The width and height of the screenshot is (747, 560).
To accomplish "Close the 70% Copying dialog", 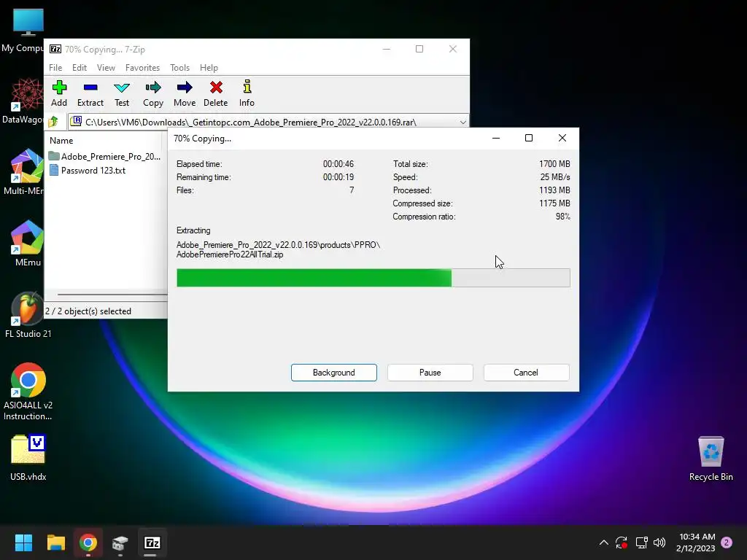I will (562, 138).
